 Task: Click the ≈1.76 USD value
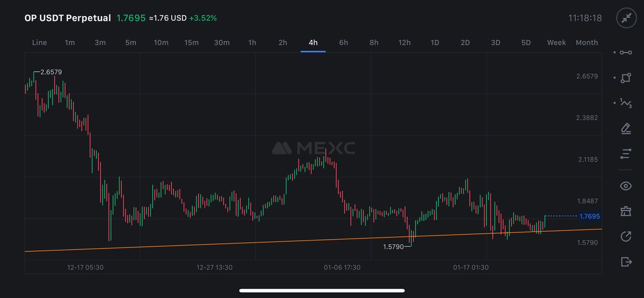coord(167,18)
